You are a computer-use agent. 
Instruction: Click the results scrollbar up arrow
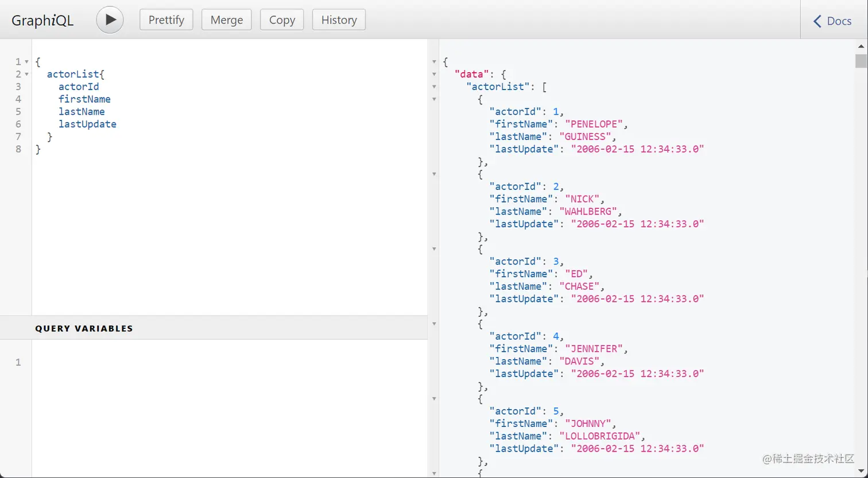click(x=861, y=46)
